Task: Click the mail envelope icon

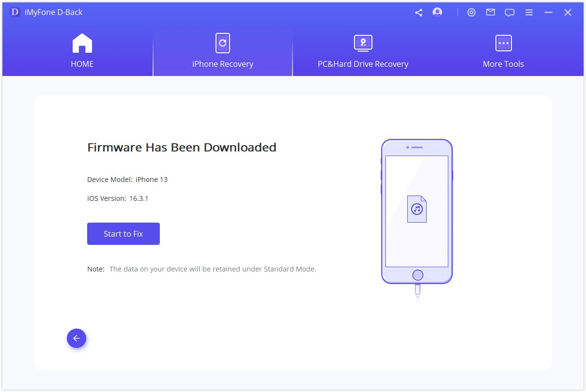Action: tap(491, 13)
